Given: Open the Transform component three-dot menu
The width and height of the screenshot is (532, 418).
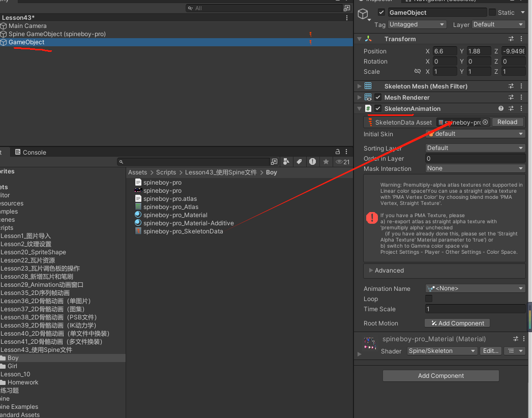Looking at the screenshot, I should (x=521, y=39).
